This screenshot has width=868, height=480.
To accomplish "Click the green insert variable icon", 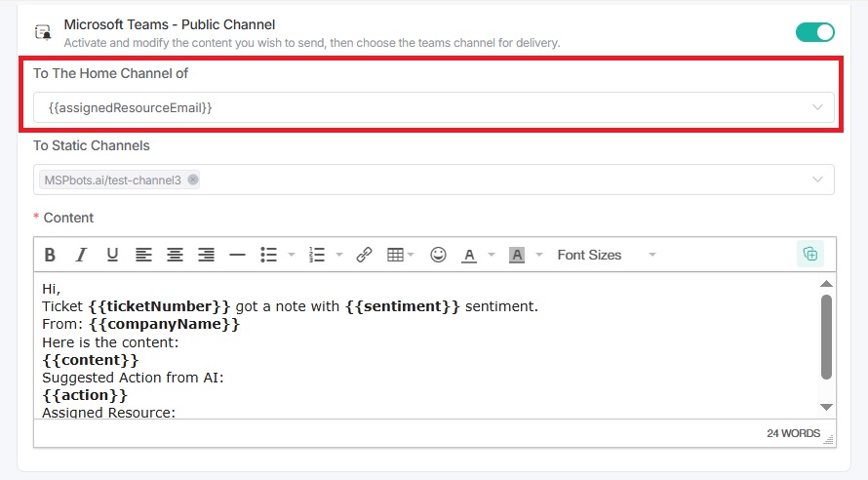I will [x=810, y=254].
